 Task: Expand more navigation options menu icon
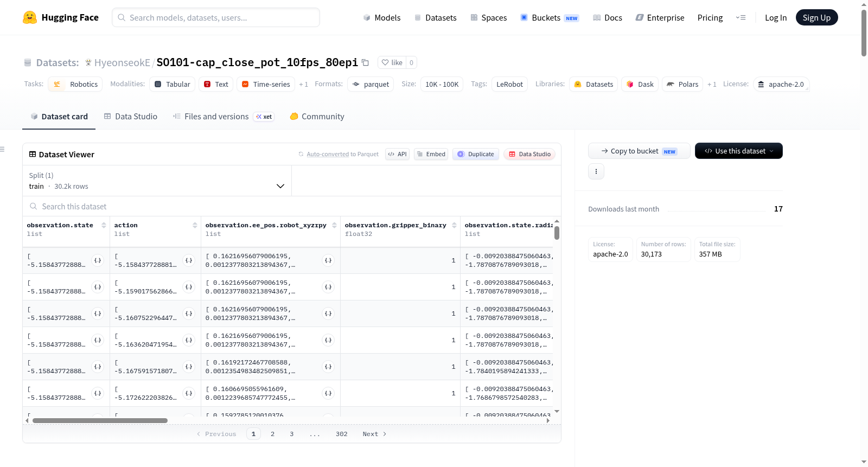coord(741,17)
